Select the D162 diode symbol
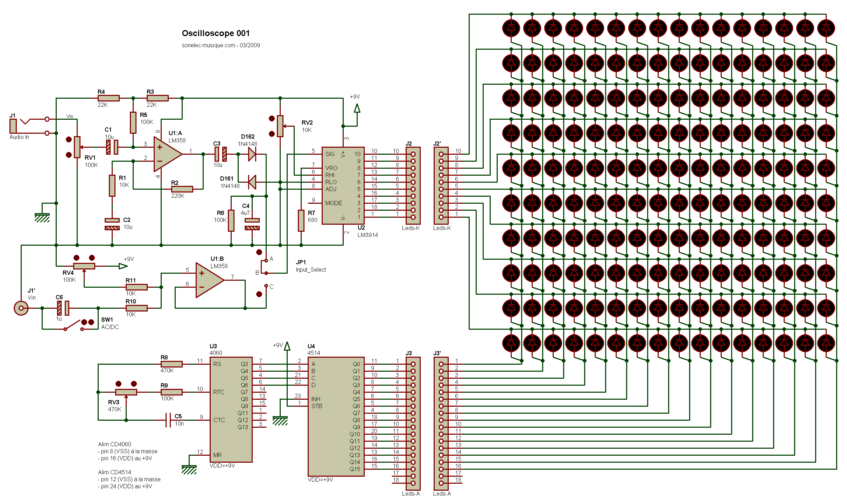The height and width of the screenshot is (504, 847). (x=252, y=154)
